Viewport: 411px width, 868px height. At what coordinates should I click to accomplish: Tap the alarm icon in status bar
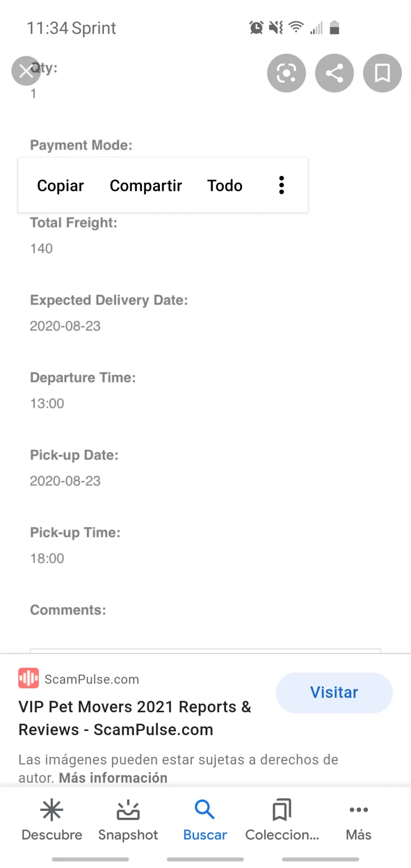[x=256, y=28]
